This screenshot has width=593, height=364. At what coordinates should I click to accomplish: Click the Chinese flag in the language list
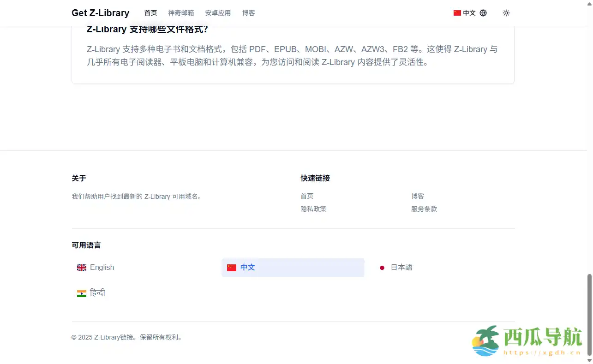tap(231, 268)
